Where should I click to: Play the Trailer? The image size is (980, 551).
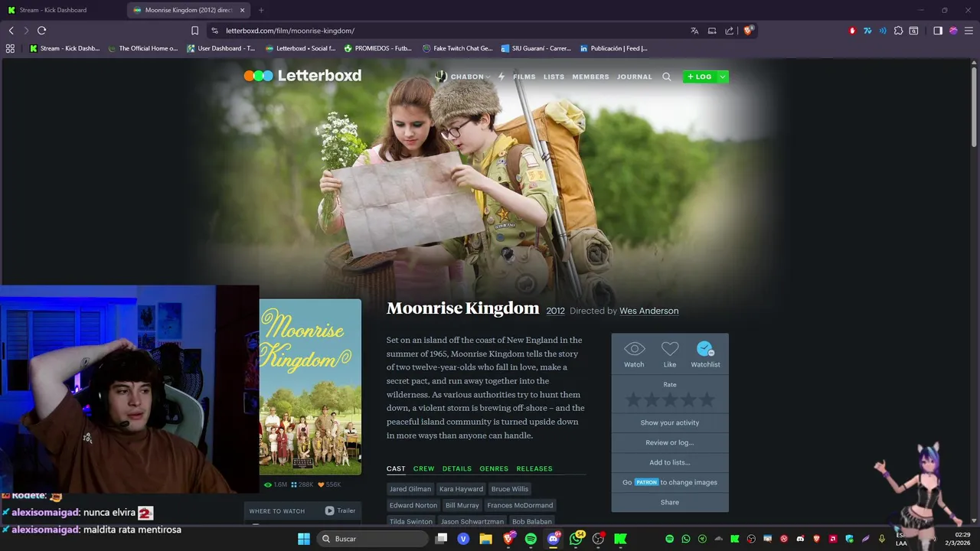coord(340,510)
